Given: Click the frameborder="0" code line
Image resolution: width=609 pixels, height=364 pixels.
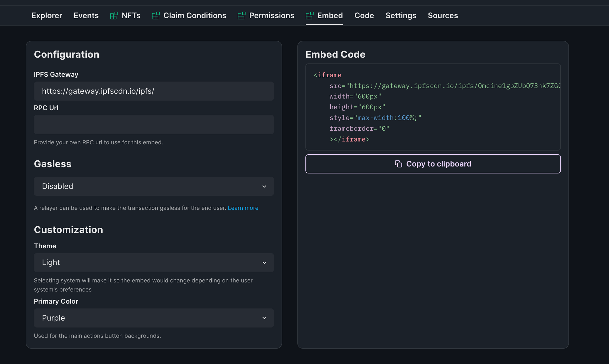Looking at the screenshot, I should [359, 128].
